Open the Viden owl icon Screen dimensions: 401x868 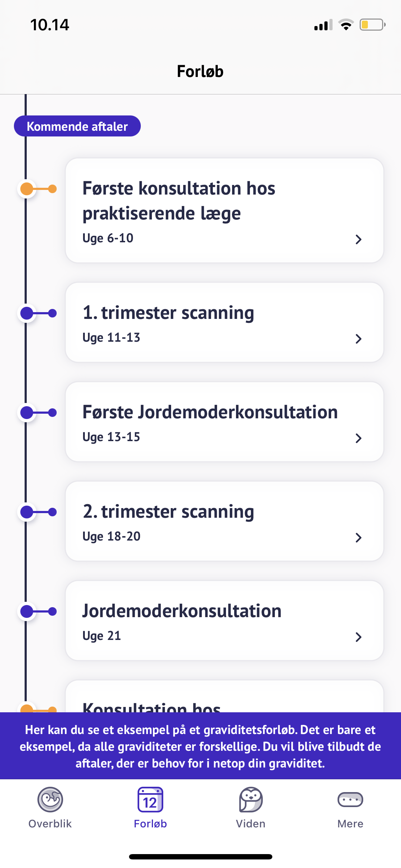tap(251, 800)
